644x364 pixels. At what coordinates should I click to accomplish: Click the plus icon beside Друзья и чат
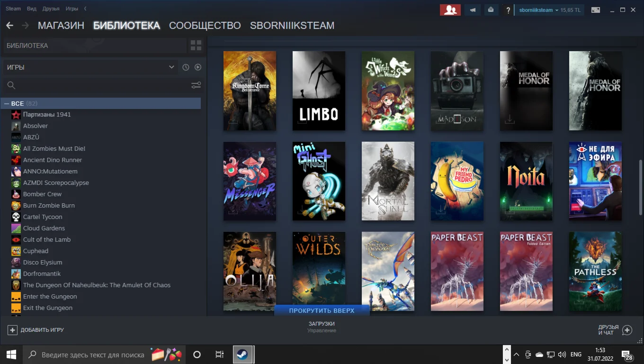point(627,330)
